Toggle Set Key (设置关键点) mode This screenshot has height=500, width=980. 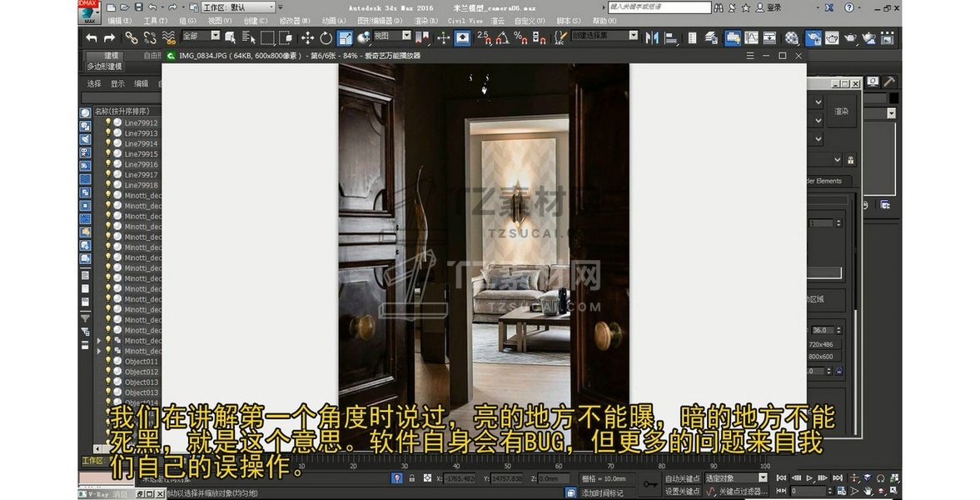(682, 491)
